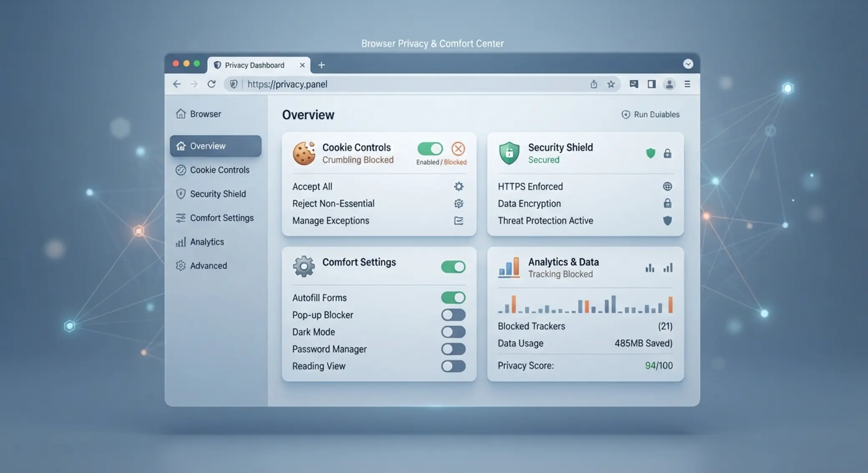Screen dimensions: 868x473
Task: Enable the Password Manager toggle
Action: click(453, 349)
